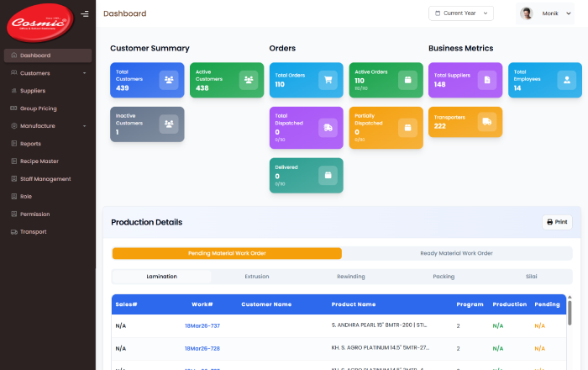The height and width of the screenshot is (370, 588).
Task: Click the production table vertical scrollbar
Action: tap(570, 313)
